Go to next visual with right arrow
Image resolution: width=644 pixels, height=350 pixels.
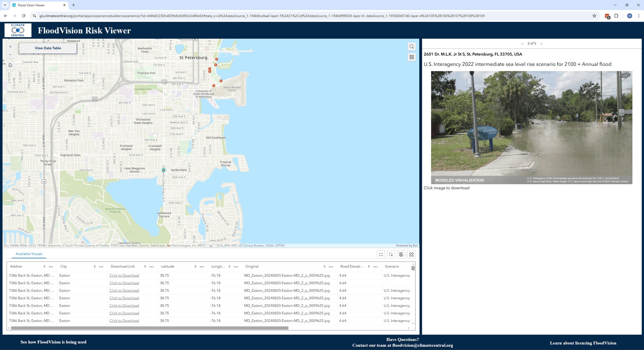tap(541, 43)
